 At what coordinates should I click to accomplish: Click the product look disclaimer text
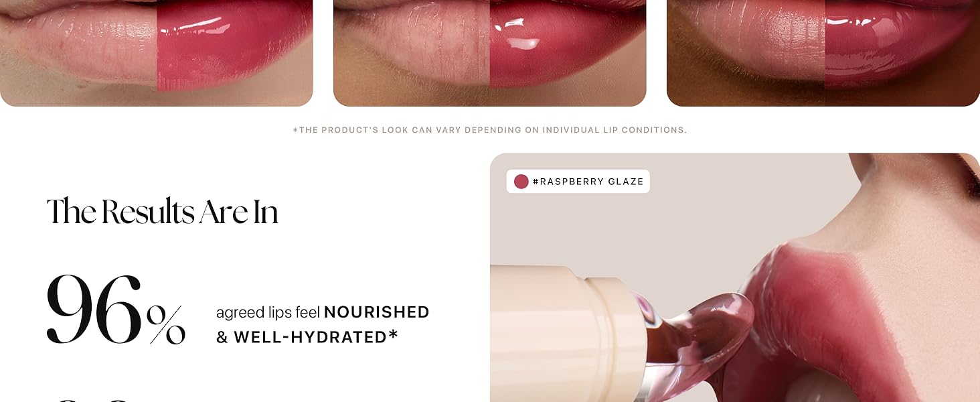490,130
